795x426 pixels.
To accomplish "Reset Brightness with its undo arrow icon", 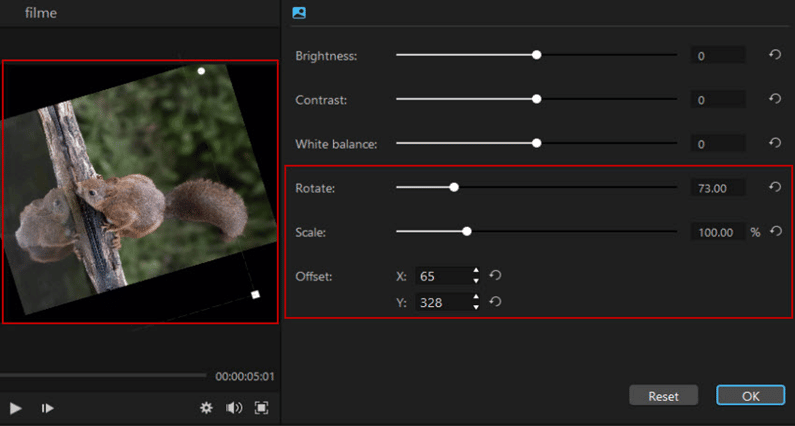I will click(x=774, y=55).
